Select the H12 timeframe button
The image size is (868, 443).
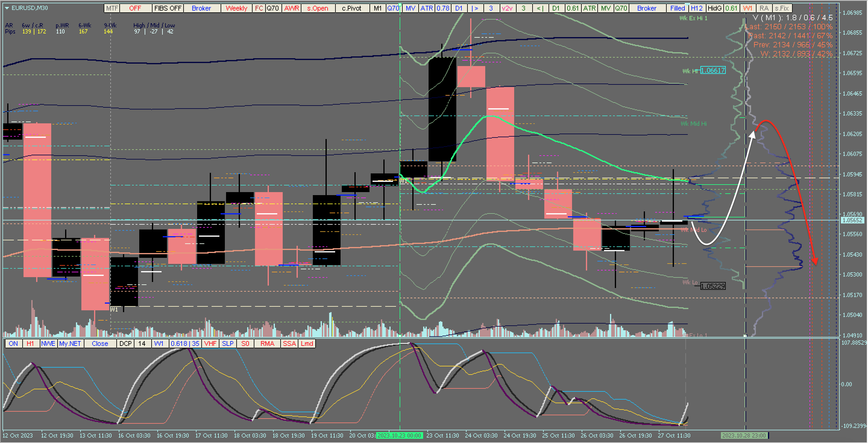tap(697, 8)
